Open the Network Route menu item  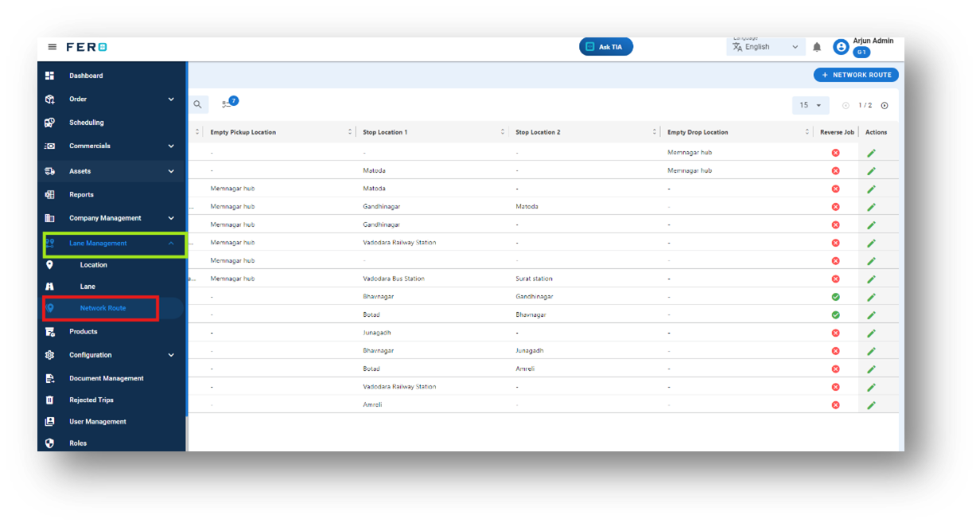[103, 308]
